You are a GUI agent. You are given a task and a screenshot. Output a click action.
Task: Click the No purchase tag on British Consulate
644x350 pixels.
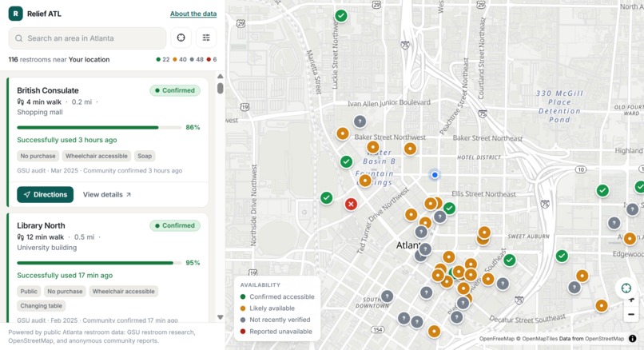[38, 156]
